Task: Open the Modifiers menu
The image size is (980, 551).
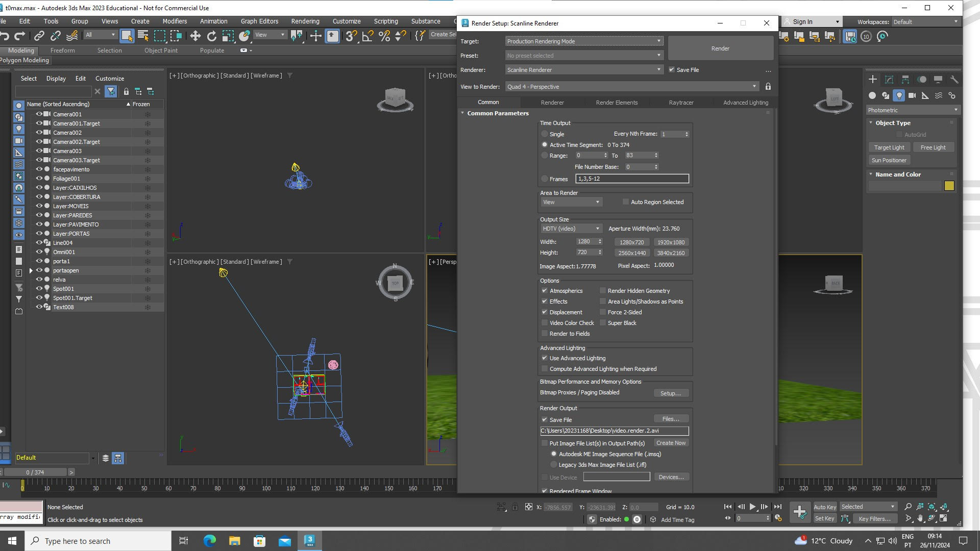Action: (x=175, y=21)
